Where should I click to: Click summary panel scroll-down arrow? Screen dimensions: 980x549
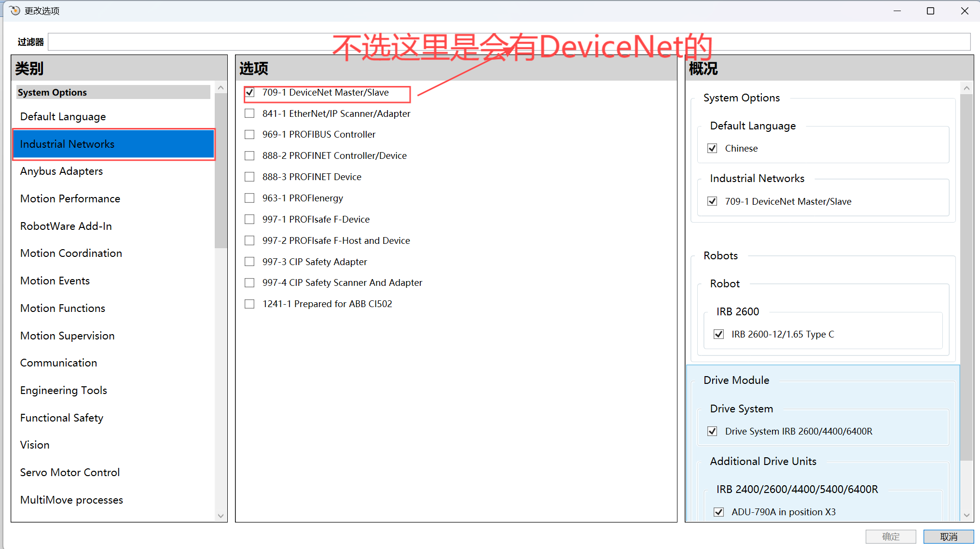966,515
